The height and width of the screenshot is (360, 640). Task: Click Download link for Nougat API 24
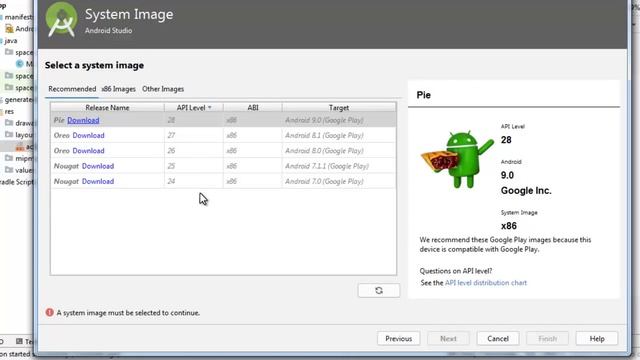(98, 181)
